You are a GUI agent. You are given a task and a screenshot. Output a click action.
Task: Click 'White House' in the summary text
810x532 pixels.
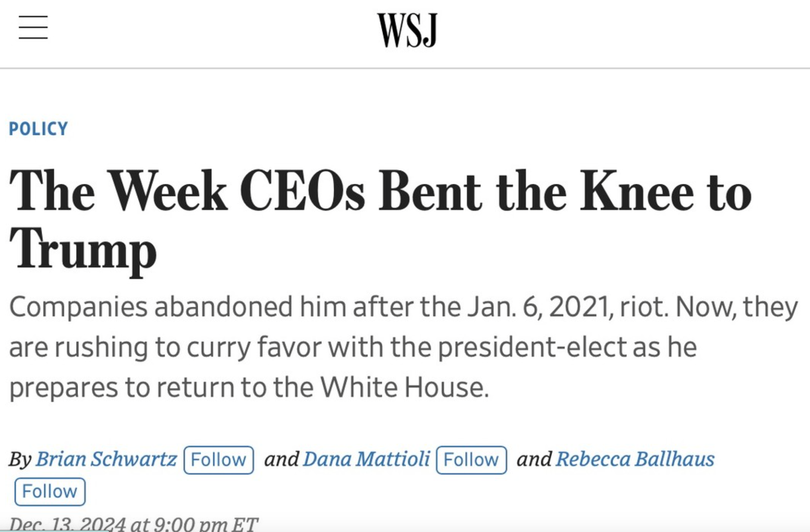click(405, 387)
